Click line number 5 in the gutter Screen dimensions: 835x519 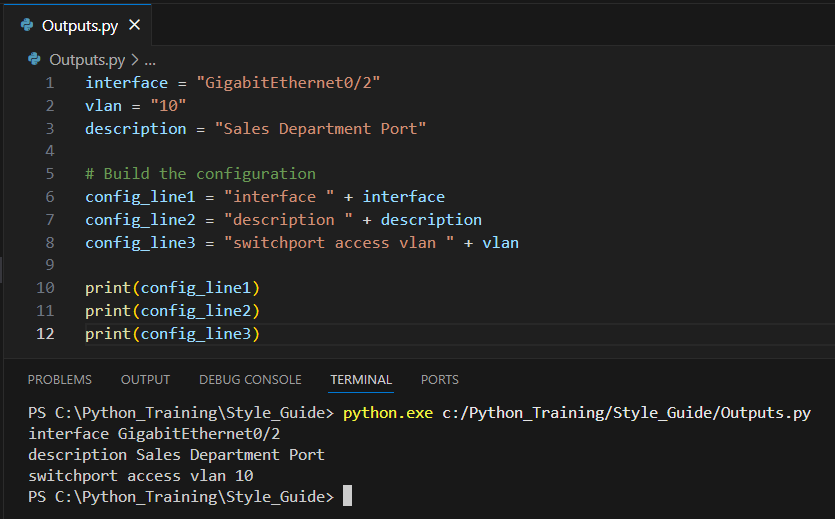click(x=50, y=174)
